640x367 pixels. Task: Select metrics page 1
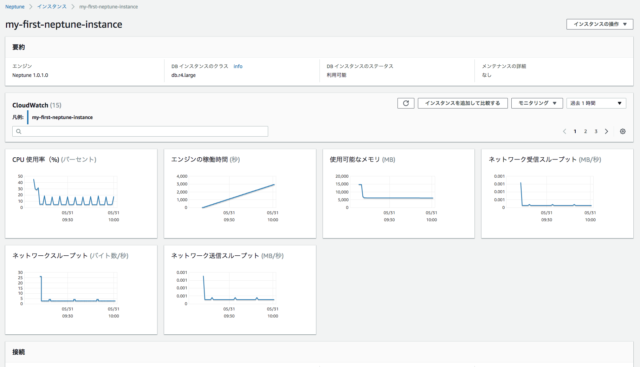coord(575,131)
